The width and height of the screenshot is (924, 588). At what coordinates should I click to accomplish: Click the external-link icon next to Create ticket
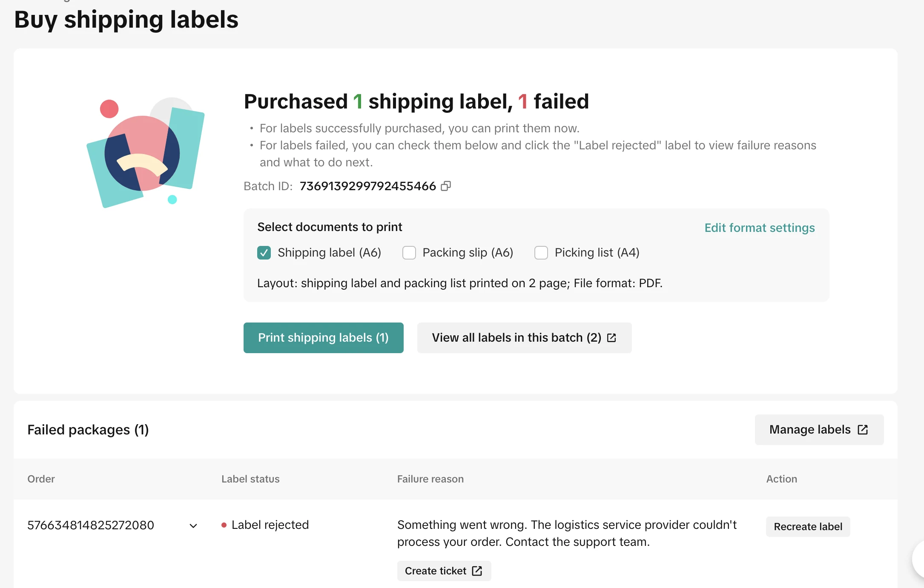point(477,571)
